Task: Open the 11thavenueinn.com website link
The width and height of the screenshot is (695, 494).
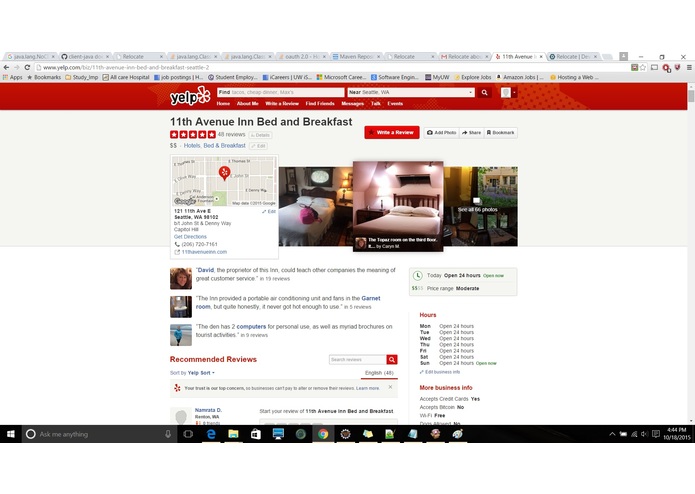Action: tap(204, 252)
